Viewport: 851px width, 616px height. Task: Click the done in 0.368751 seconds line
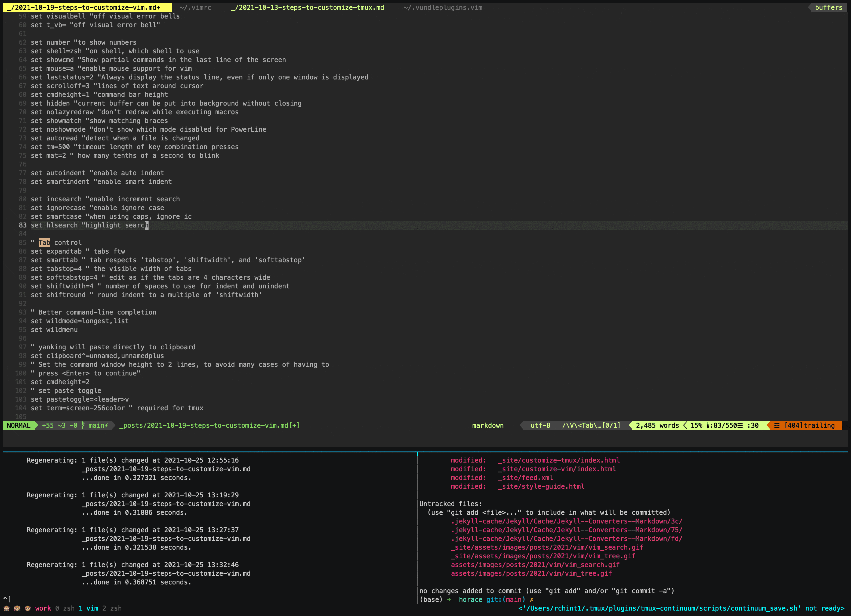pos(137,582)
